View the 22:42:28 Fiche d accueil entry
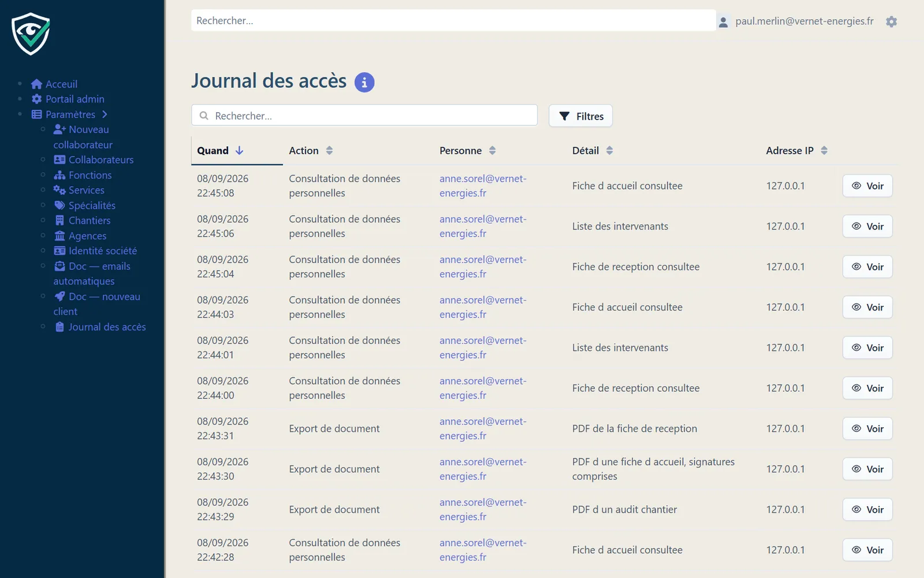The height and width of the screenshot is (578, 924). [867, 550]
